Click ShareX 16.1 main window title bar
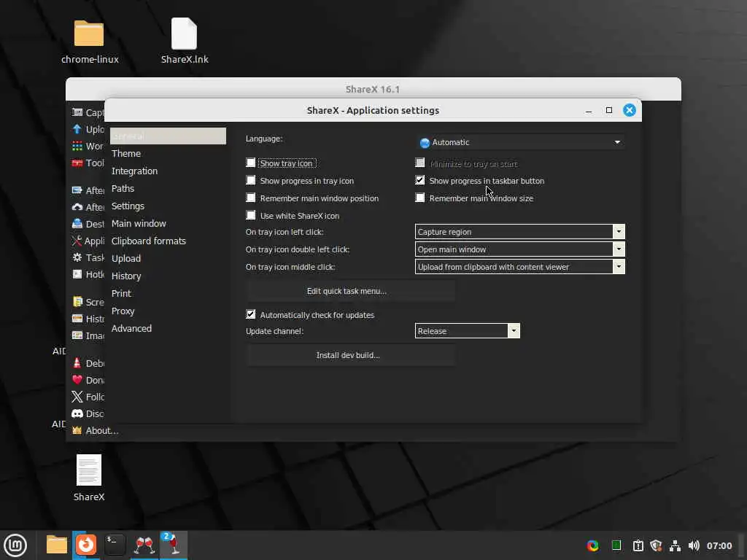The width and height of the screenshot is (747, 560). tap(373, 88)
